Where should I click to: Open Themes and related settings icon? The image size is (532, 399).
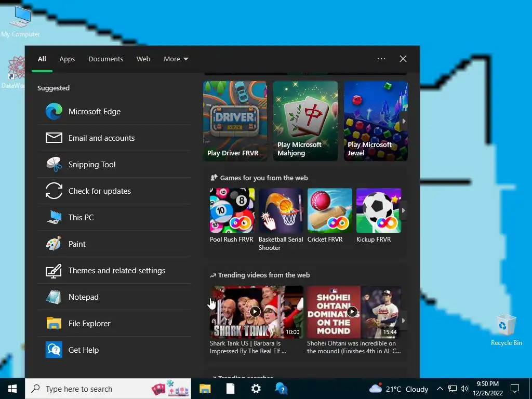point(54,270)
